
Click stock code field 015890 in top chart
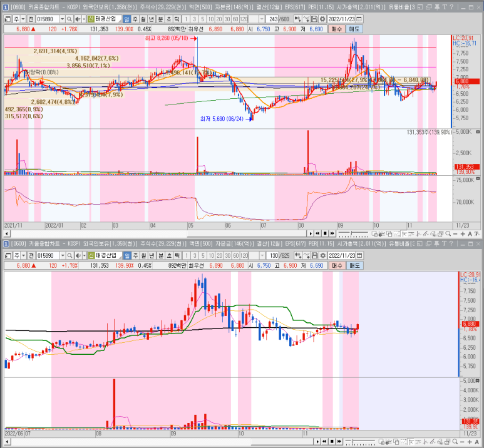click(48, 19)
